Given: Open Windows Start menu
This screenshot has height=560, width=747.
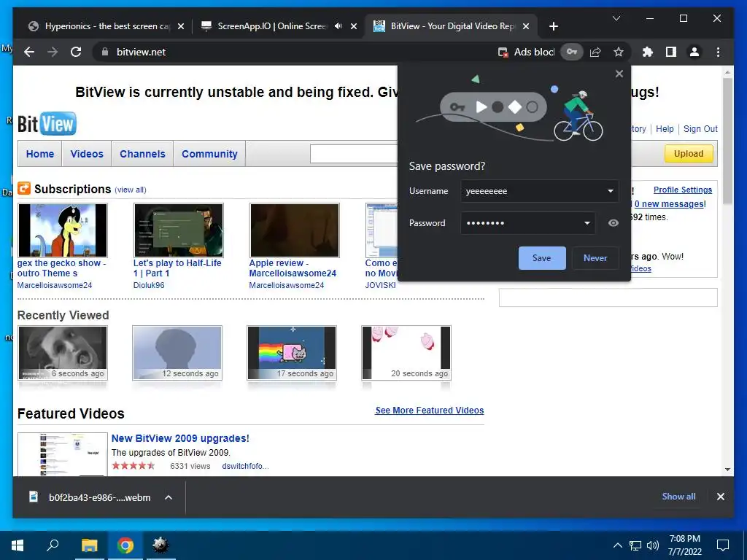Looking at the screenshot, I should [18, 545].
